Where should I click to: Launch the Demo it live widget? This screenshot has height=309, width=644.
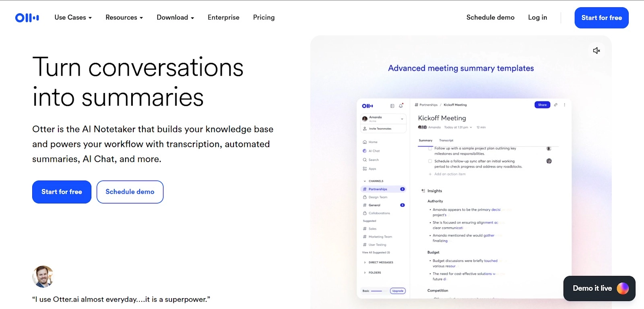[x=599, y=288]
